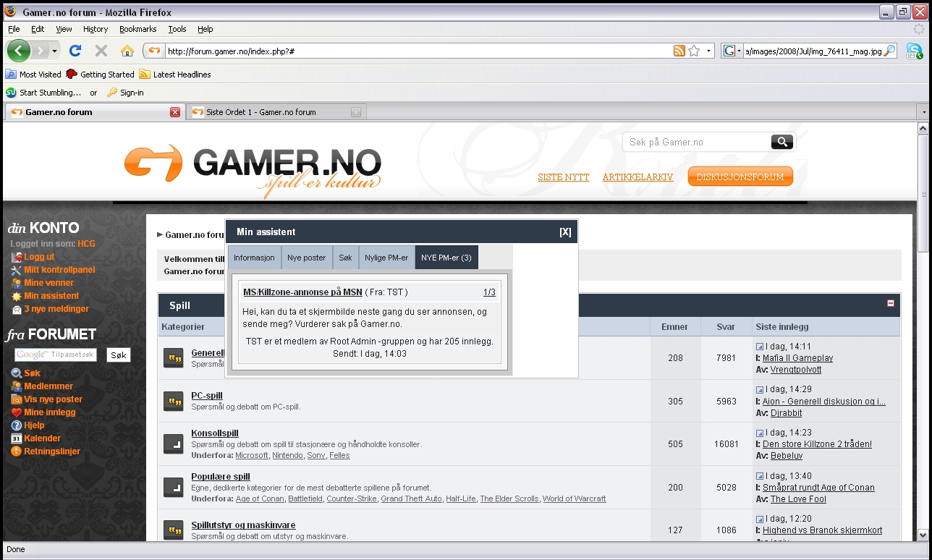Click the RSS feed icon in address bar
This screenshot has width=932, height=560.
pyautogui.click(x=679, y=51)
